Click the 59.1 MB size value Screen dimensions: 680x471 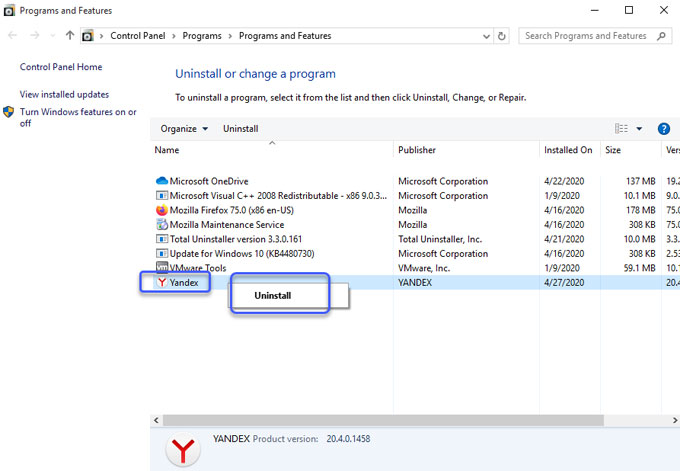639,268
